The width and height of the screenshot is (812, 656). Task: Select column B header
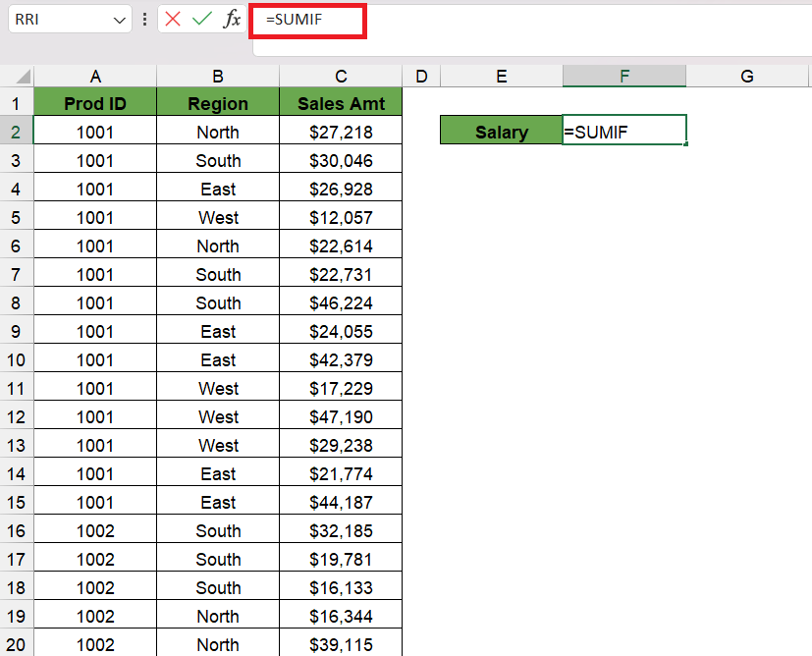(218, 77)
